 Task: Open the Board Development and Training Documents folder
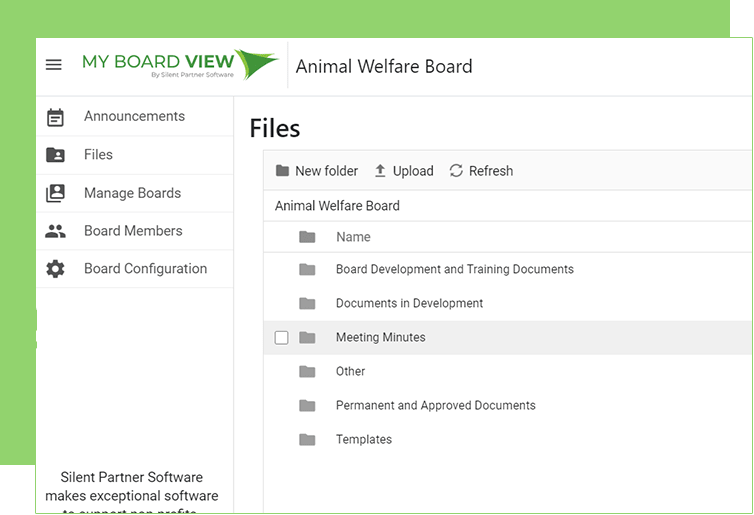(454, 269)
